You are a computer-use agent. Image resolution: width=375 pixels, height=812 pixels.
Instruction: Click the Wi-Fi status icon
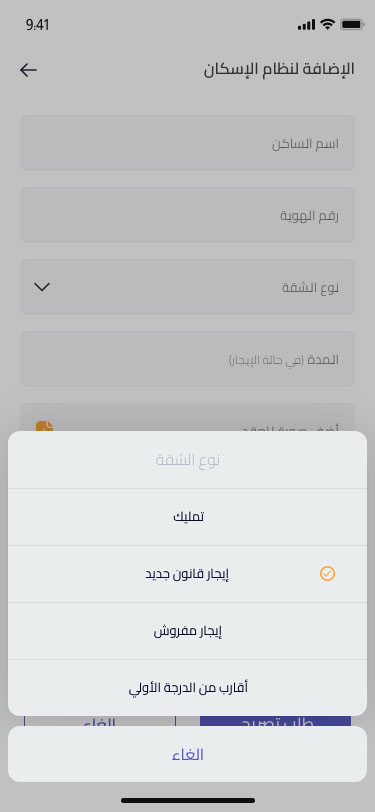327,24
